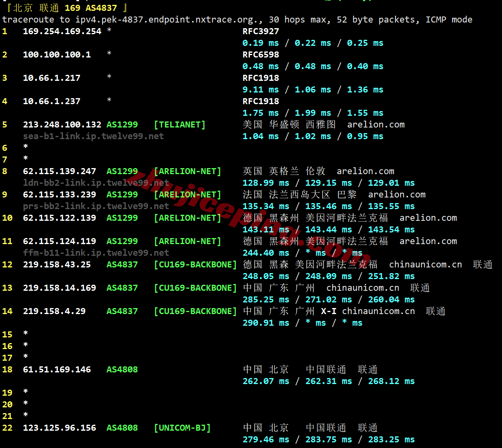Select IP address 62.115.139.247
The height and width of the screenshot is (448, 502).
(x=60, y=171)
